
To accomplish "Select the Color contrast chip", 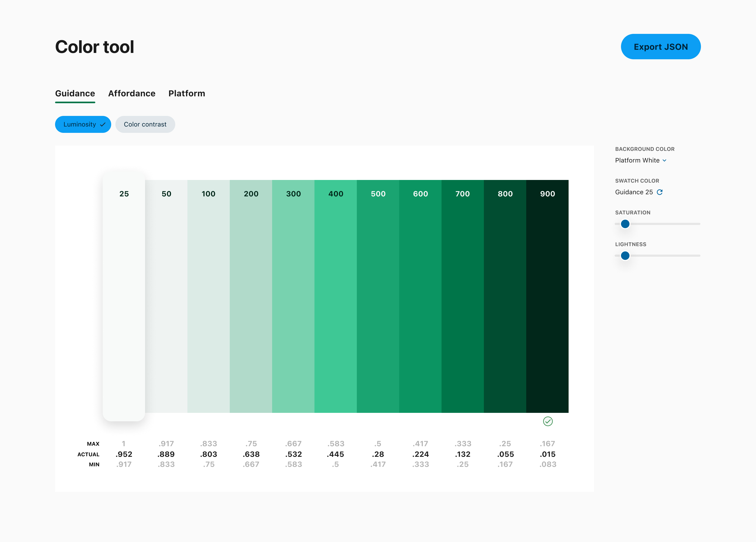I will pos(145,124).
